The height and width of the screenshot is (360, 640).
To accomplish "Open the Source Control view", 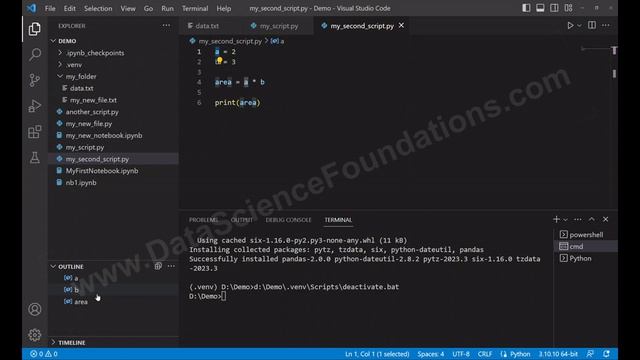I will (x=35, y=80).
